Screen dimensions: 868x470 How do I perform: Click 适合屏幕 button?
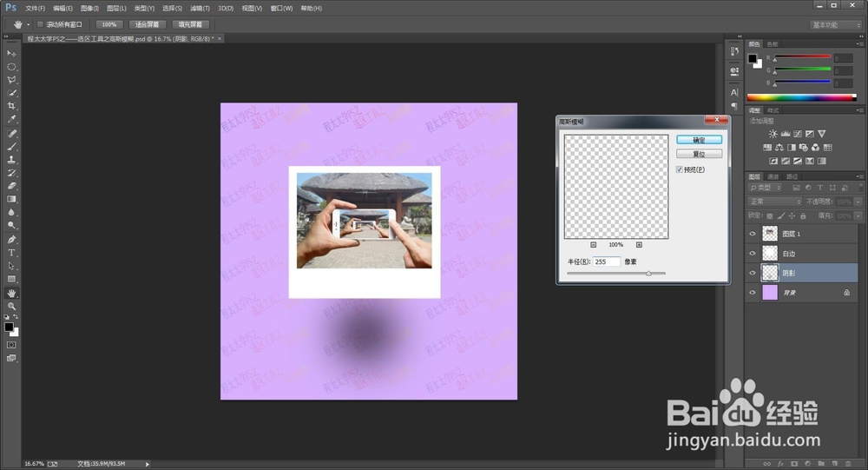(148, 24)
